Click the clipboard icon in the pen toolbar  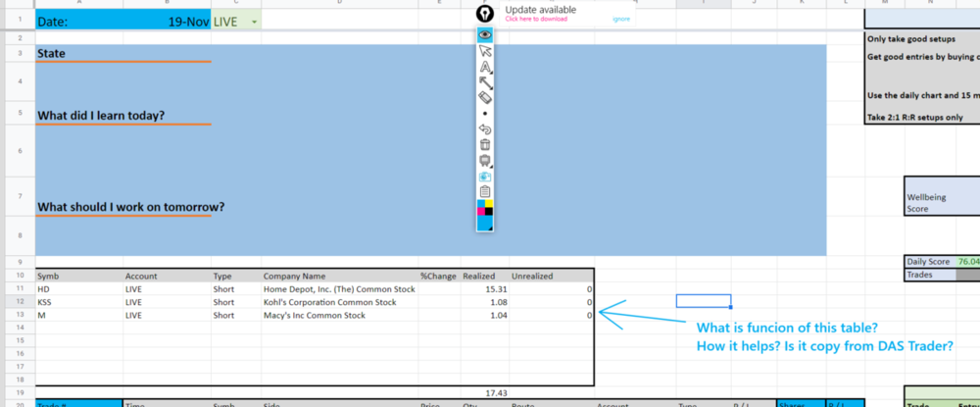485,192
